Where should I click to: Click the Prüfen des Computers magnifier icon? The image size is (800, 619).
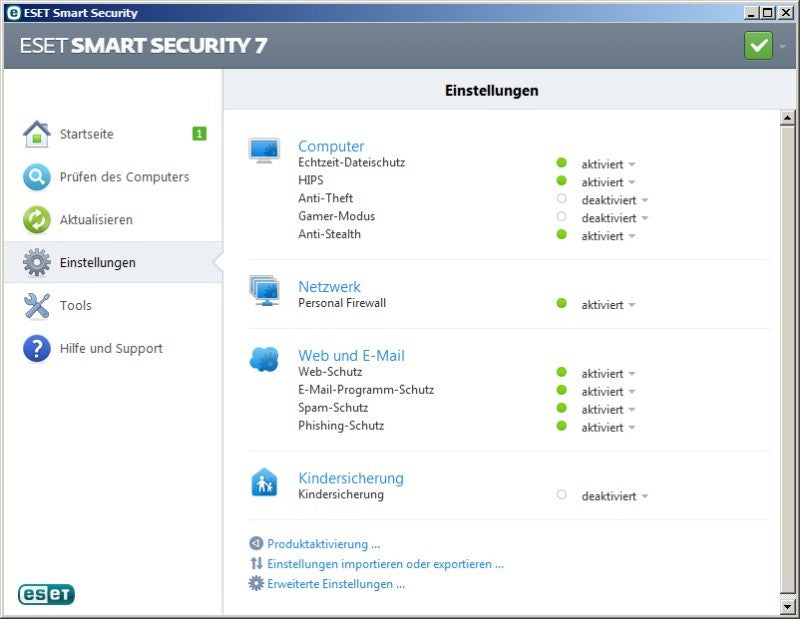(x=37, y=177)
